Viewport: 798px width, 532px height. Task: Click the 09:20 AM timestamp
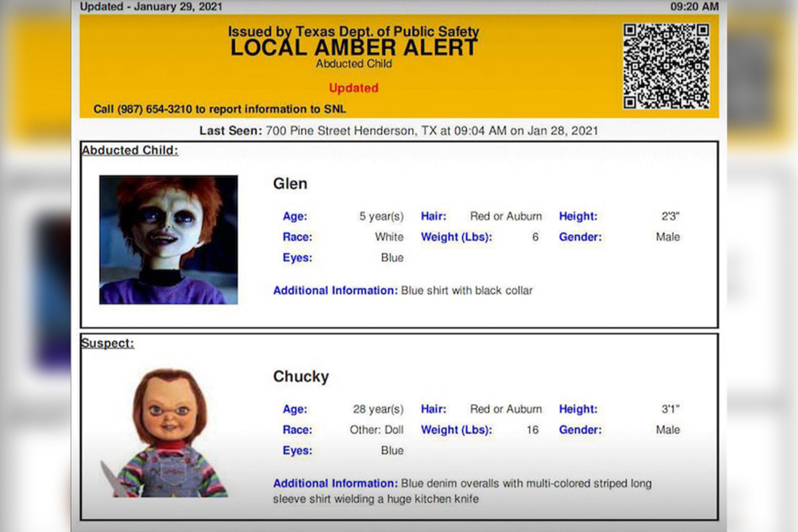click(694, 7)
